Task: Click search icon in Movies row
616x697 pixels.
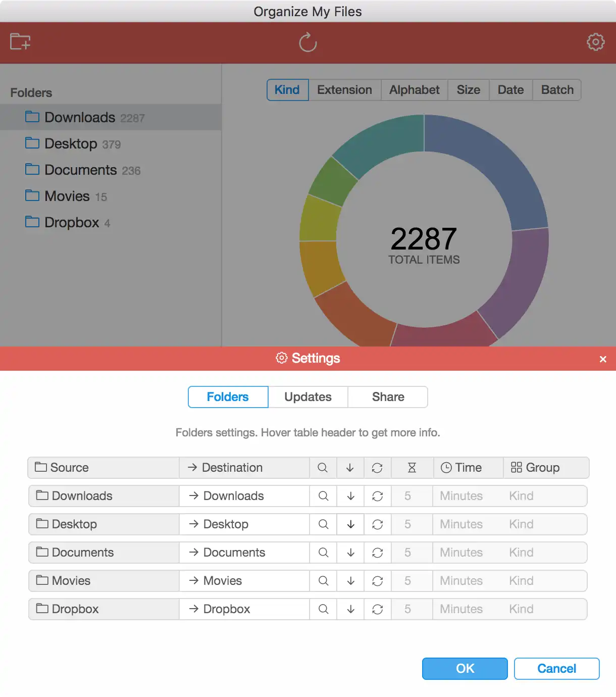Action: pos(323,581)
